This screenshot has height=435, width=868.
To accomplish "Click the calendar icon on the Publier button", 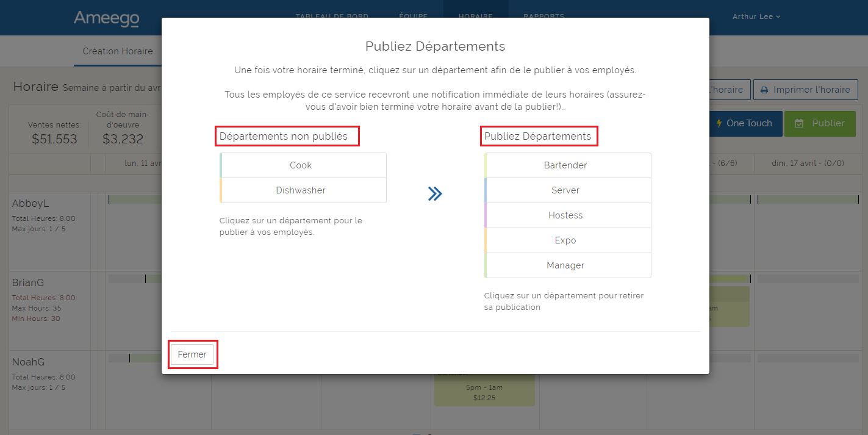I will tap(799, 123).
